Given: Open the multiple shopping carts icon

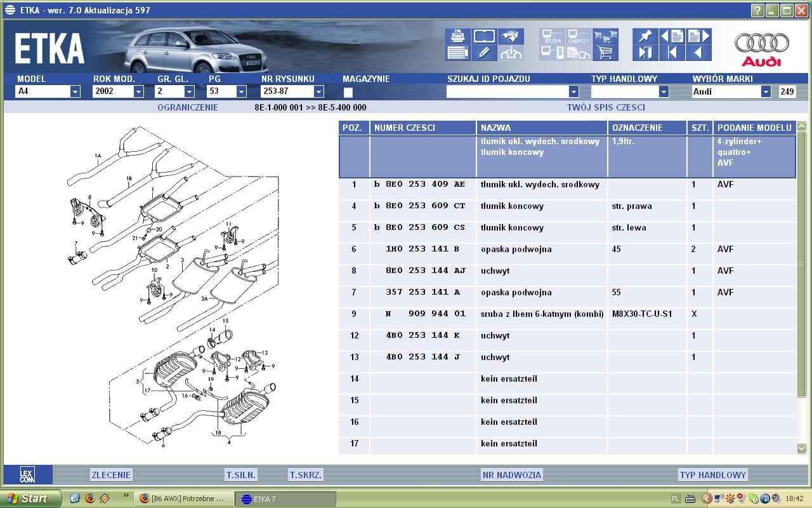Looking at the screenshot, I should (605, 36).
